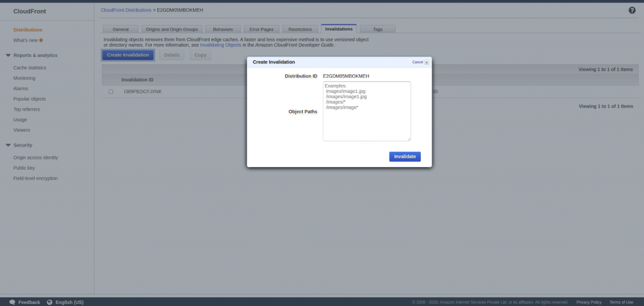Viewport: 644px width, 306px height.
Task: Click the CloudFront sidebar title
Action: (x=30, y=11)
